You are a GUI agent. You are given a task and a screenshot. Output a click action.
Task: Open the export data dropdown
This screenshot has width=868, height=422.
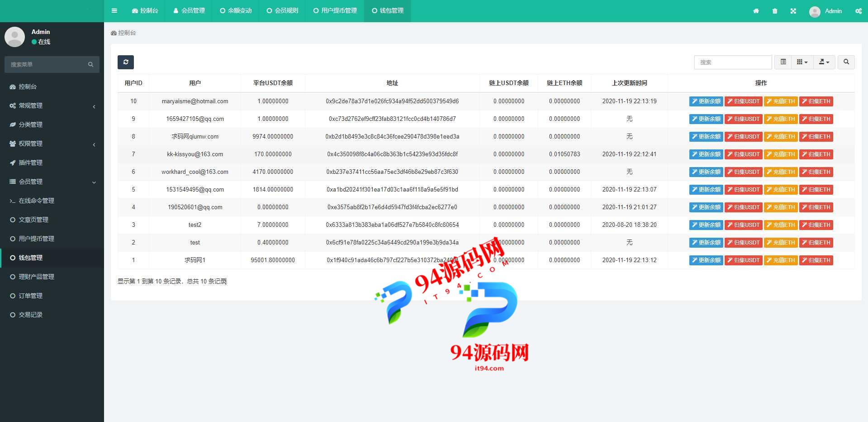coord(824,62)
